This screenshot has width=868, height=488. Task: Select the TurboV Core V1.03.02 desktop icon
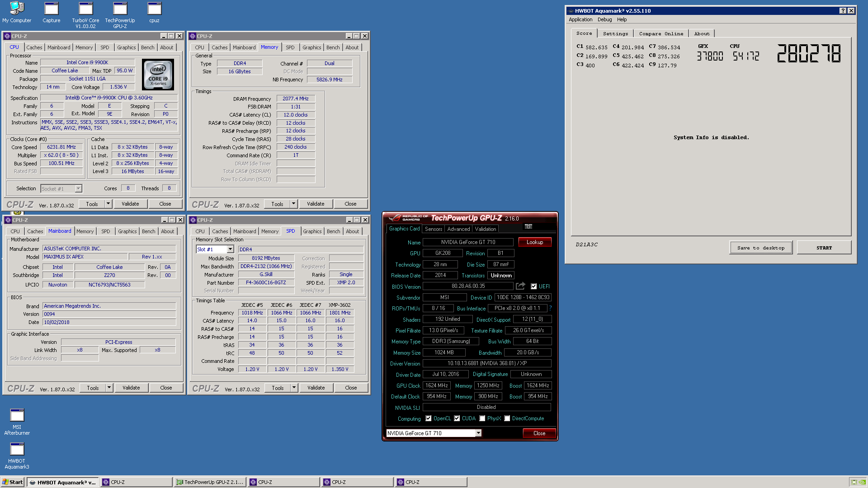[85, 15]
